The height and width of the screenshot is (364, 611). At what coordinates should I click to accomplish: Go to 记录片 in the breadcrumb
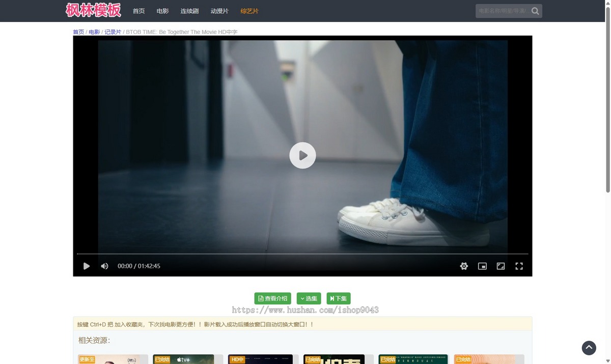point(113,32)
